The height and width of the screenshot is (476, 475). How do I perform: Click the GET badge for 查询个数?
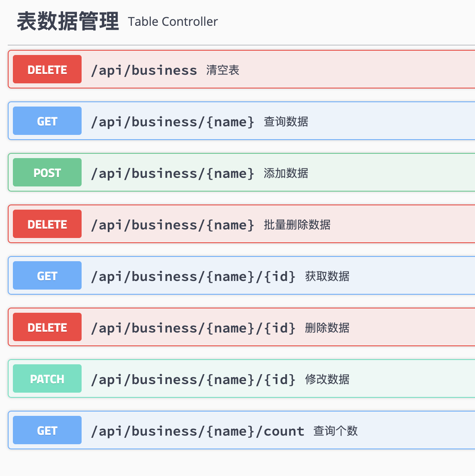coord(47,430)
